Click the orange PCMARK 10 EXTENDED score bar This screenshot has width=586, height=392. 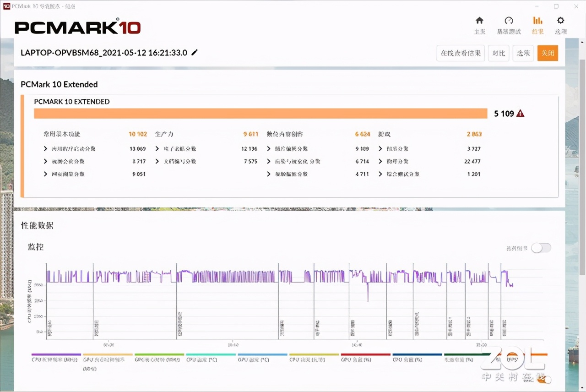(x=260, y=114)
